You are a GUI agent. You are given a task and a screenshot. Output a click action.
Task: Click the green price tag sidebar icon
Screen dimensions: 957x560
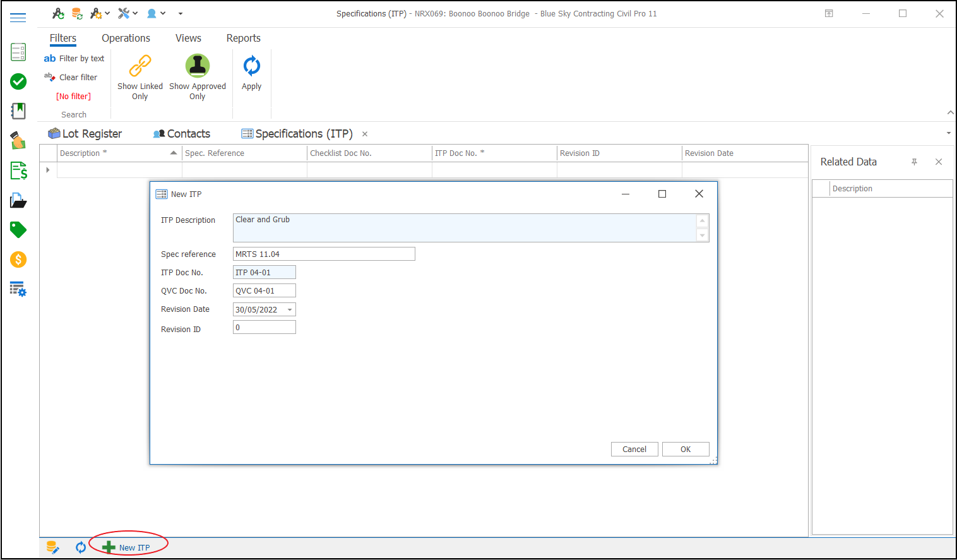tap(18, 230)
